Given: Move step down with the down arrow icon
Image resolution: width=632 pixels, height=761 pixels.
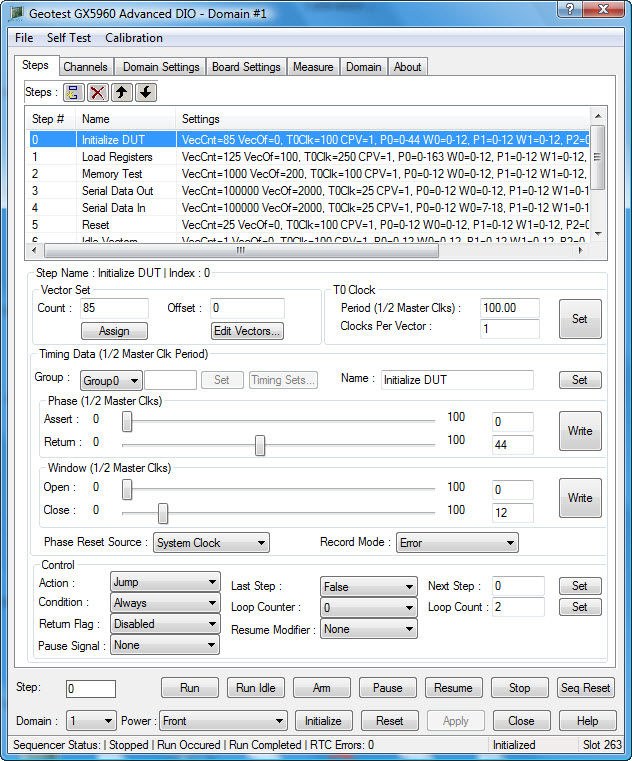Looking at the screenshot, I should (146, 92).
